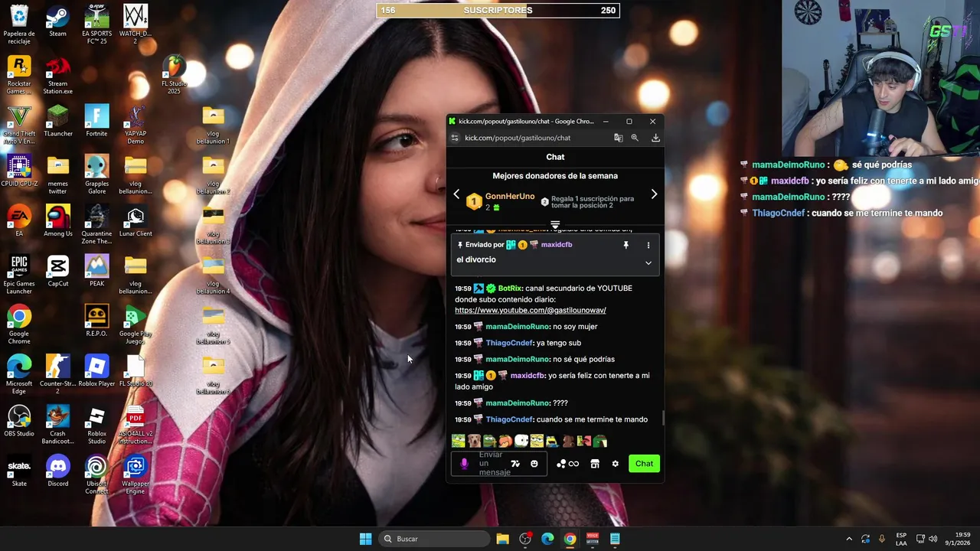Open the youtube.com/@gastilounowav link
This screenshot has width=980, height=551.
(531, 310)
